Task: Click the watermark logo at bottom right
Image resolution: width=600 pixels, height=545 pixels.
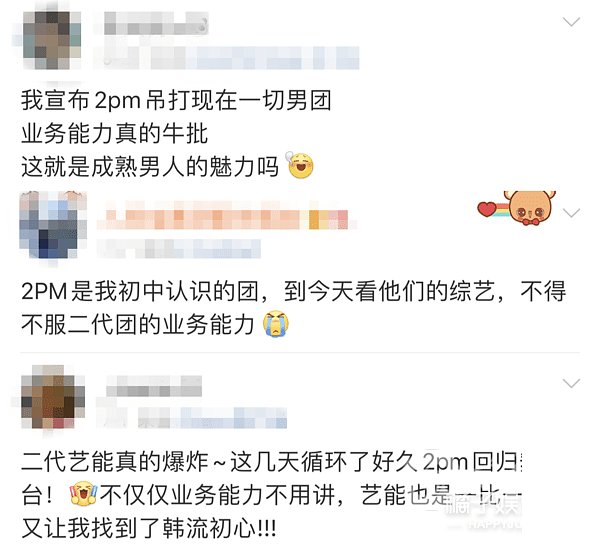Action: click(484, 511)
